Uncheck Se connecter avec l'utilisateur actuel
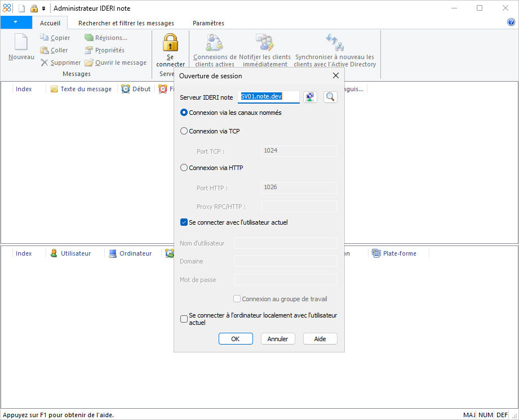Image resolution: width=519 pixels, height=420 pixels. click(184, 222)
